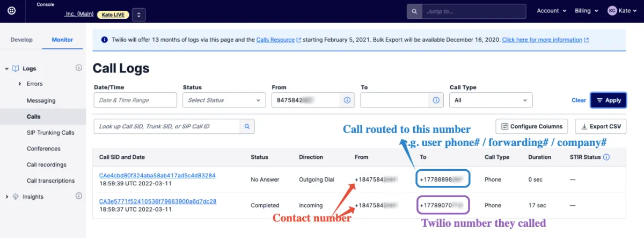The height and width of the screenshot is (238, 644).
Task: Click the Outgoing Dial direction cell
Action: pyautogui.click(x=317, y=179)
